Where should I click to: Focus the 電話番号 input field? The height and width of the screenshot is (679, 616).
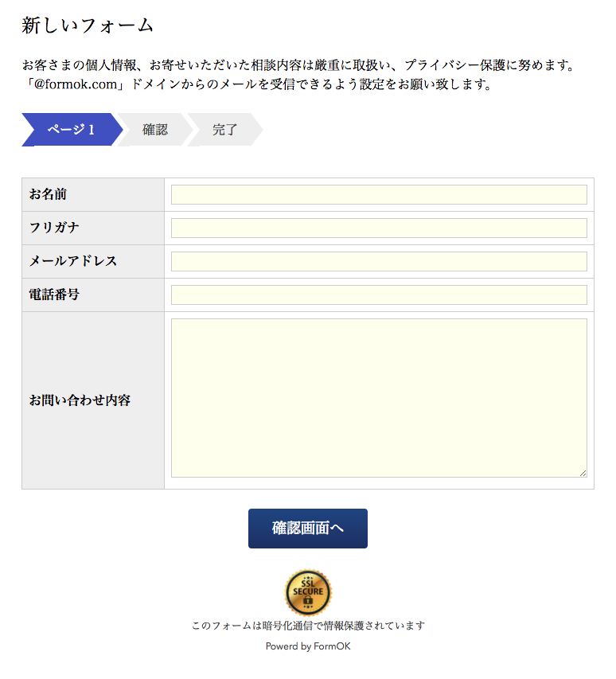pos(379,295)
